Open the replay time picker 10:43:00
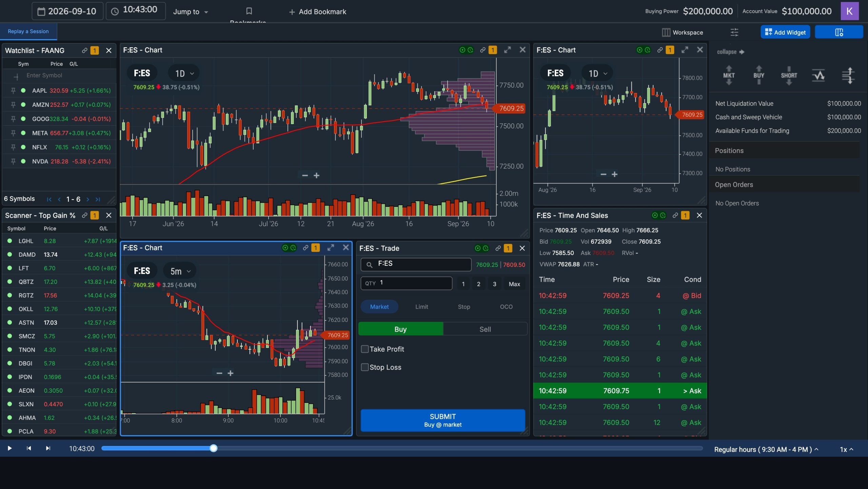This screenshot has width=868, height=489. 136,11
